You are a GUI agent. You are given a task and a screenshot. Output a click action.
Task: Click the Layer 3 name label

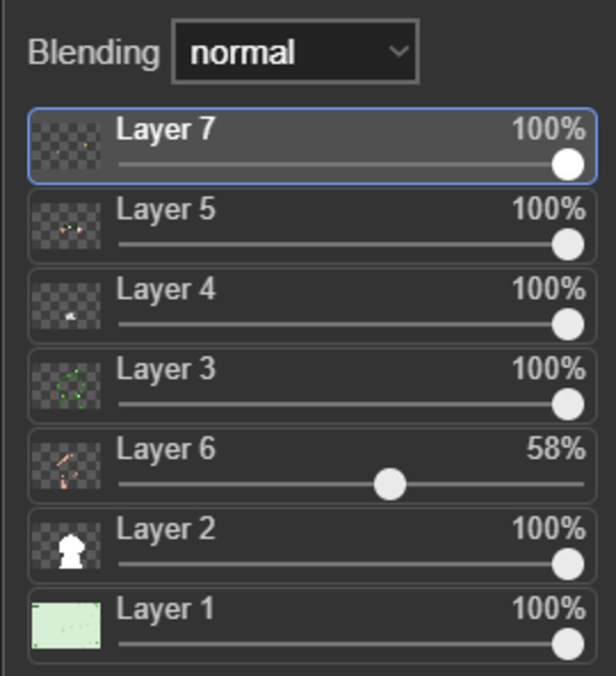click(165, 369)
